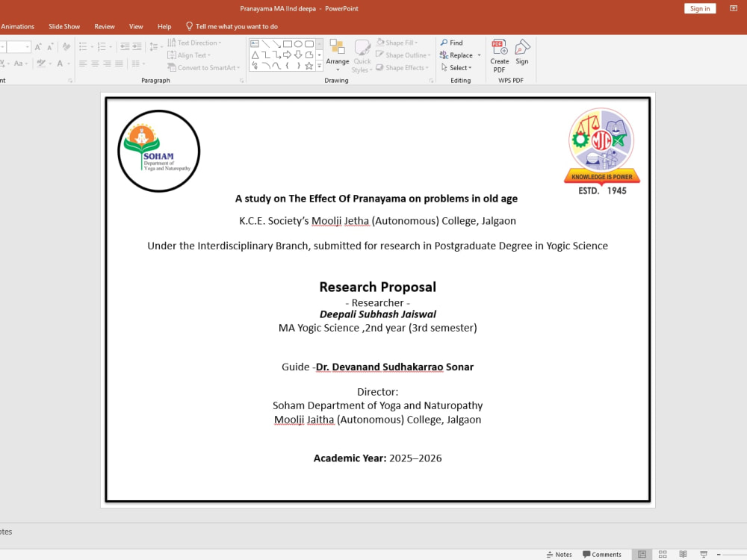747x560 pixels.
Task: Choose the Down Arrow shape
Action: 298,55
